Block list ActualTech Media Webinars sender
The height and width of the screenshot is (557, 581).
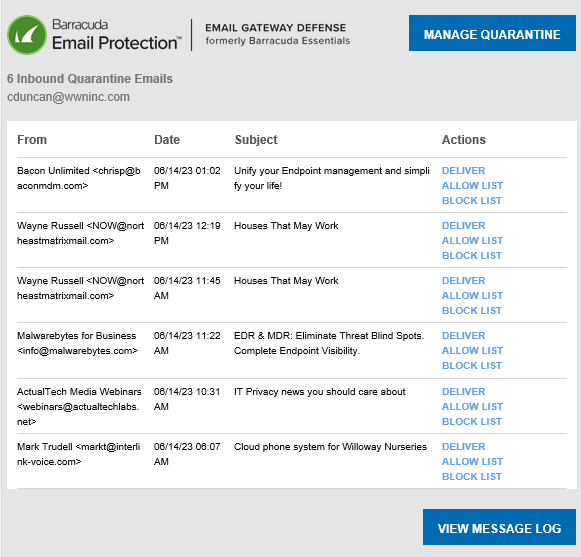[471, 421]
